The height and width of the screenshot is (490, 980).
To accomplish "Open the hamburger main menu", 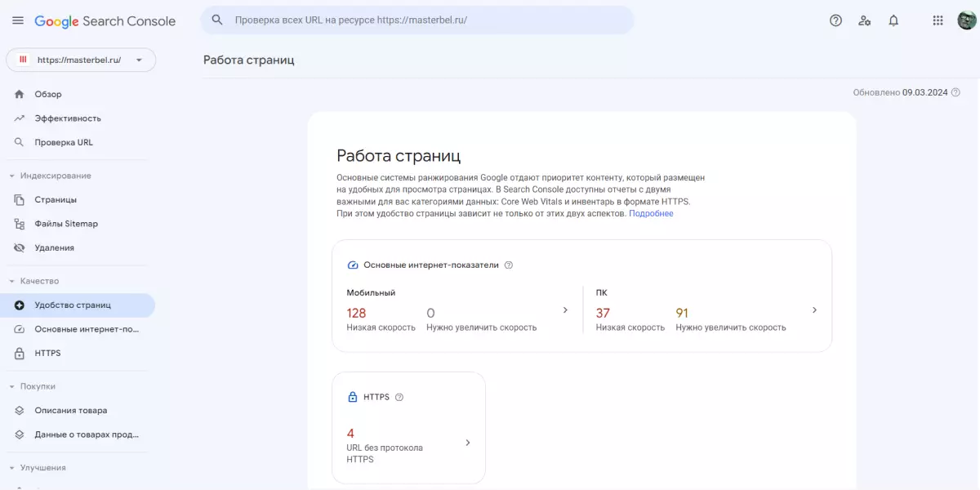I will pos(18,20).
